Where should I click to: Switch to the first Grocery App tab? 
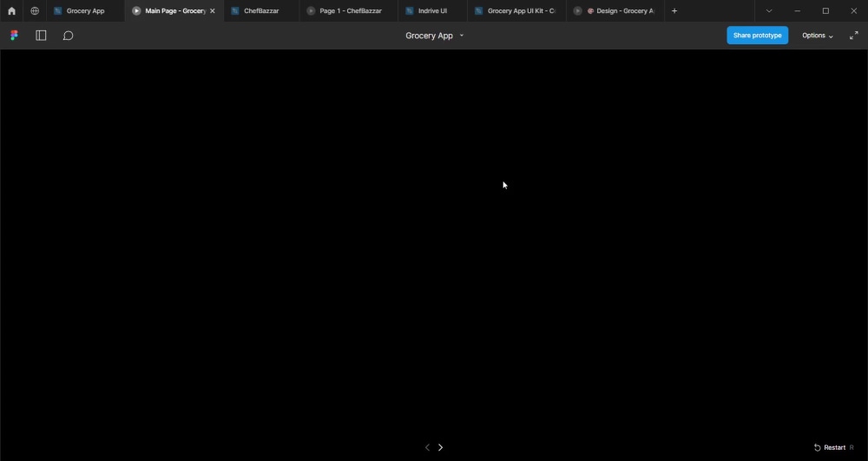coord(85,11)
